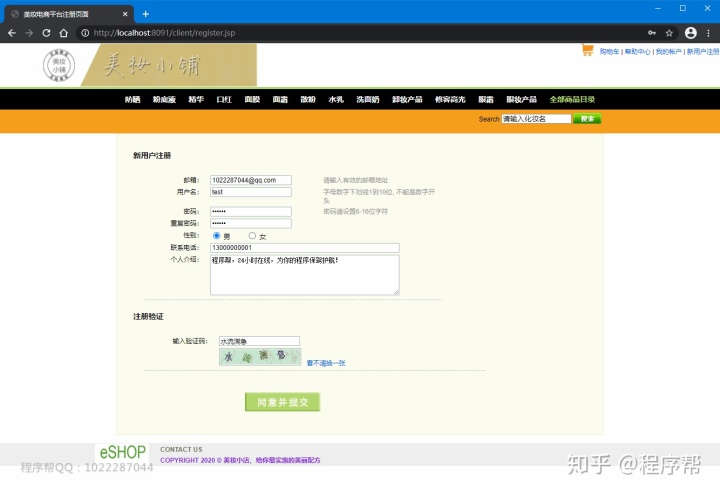Open the 面膜 category

252,99
